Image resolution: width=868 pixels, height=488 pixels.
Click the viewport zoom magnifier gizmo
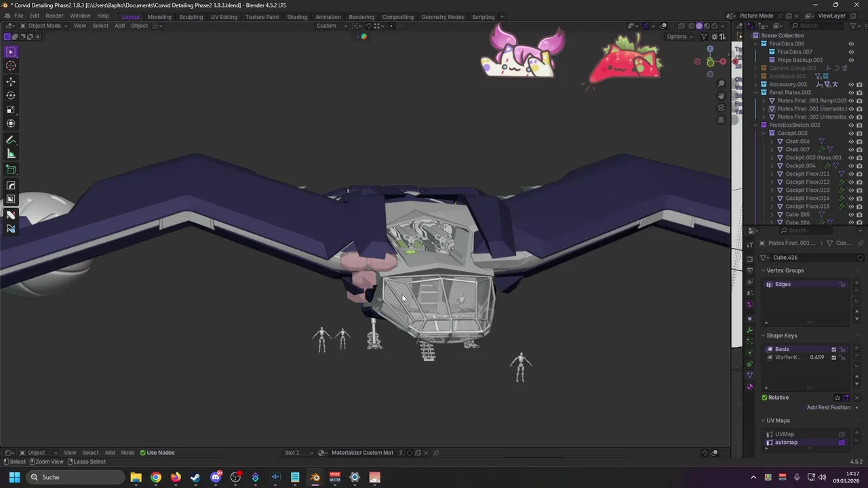click(721, 83)
